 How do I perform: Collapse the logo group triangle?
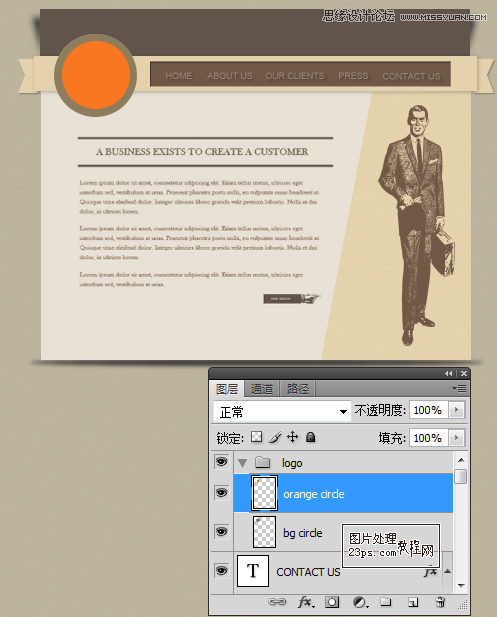coord(242,463)
